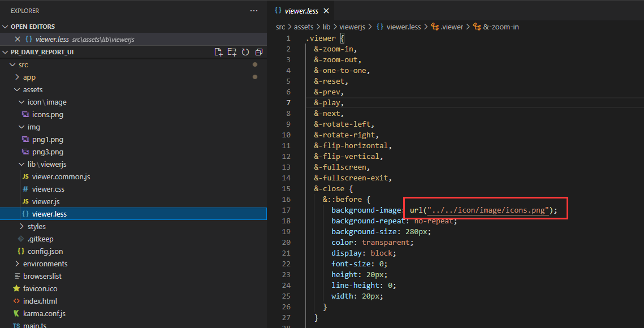Screen dimensions: 644x328
Task: Close viewer.less in Open Editors list
Action: pos(18,39)
